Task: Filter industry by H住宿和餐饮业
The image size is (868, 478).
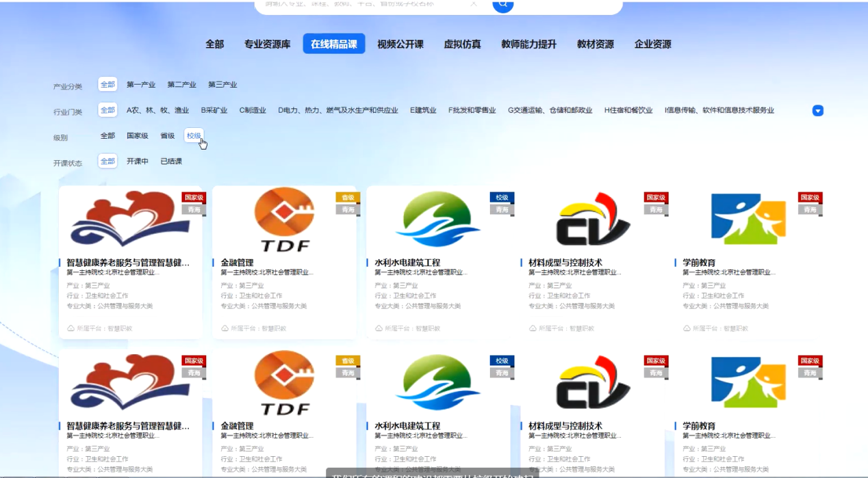Action: (x=628, y=110)
